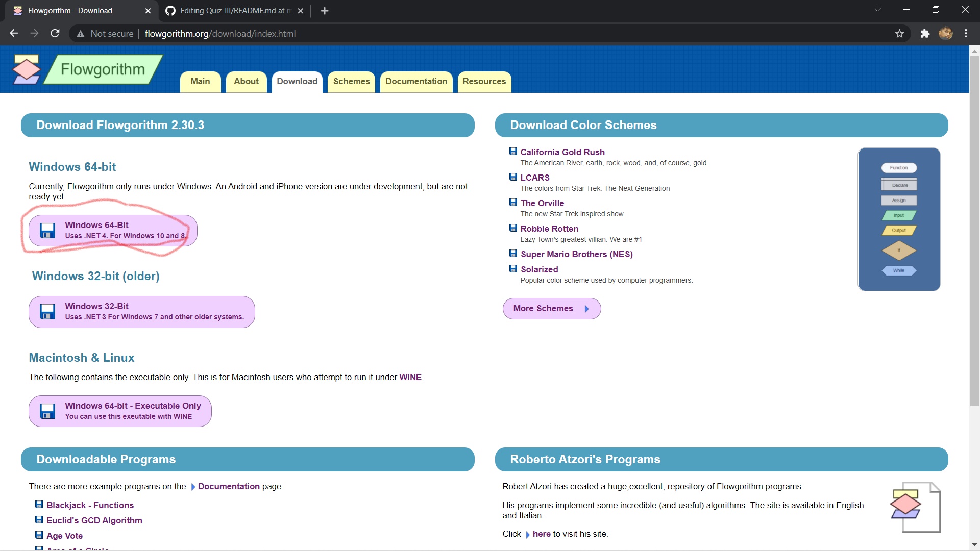Viewport: 980px width, 551px height.
Task: Click the save icon next to Blackjack - Functions
Action: coord(39,504)
